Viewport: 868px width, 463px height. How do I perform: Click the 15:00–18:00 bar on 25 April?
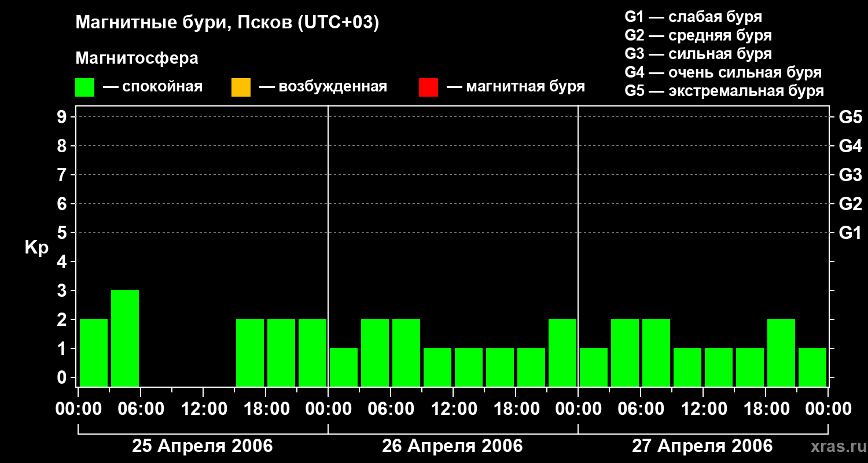coord(250,352)
